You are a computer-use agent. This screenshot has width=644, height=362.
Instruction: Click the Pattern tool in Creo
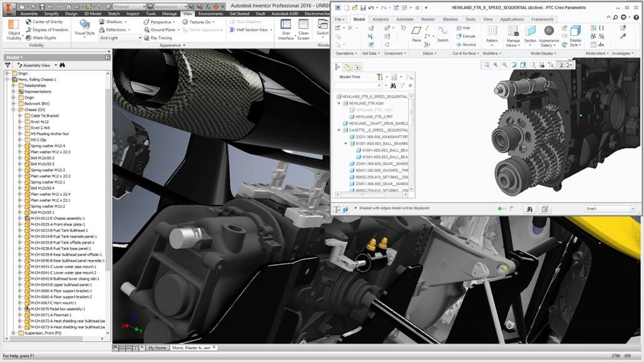point(492,34)
